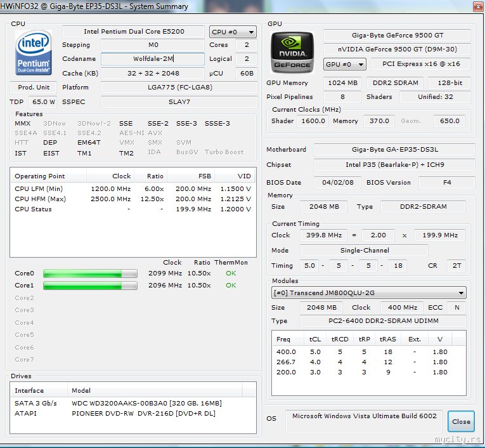Click the TDP 65.0 W value
The width and height of the screenshot is (485, 448).
click(x=43, y=102)
